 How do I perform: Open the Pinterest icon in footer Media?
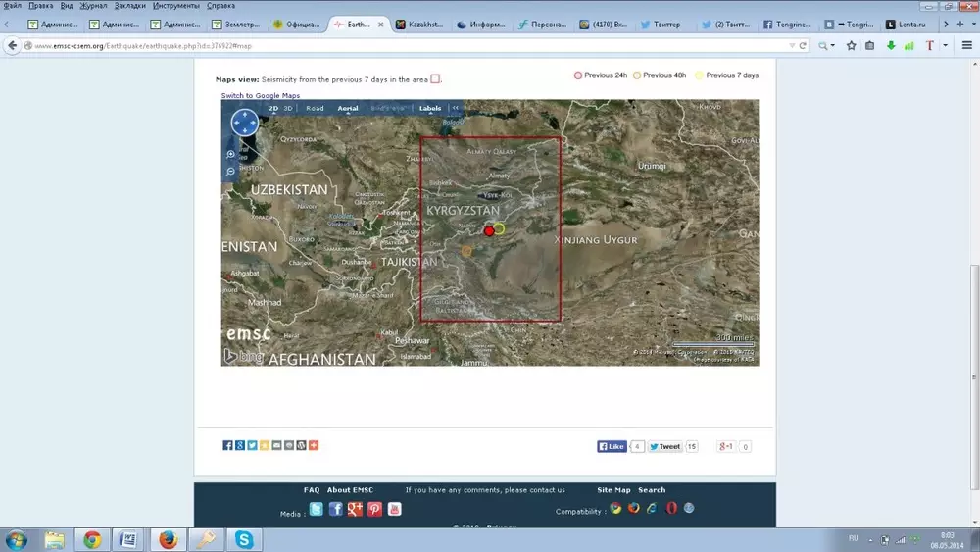(374, 509)
